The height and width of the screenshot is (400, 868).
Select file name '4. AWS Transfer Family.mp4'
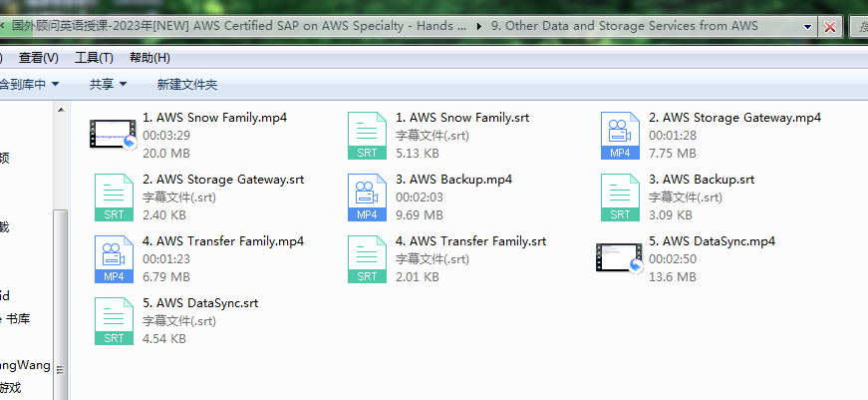click(223, 241)
